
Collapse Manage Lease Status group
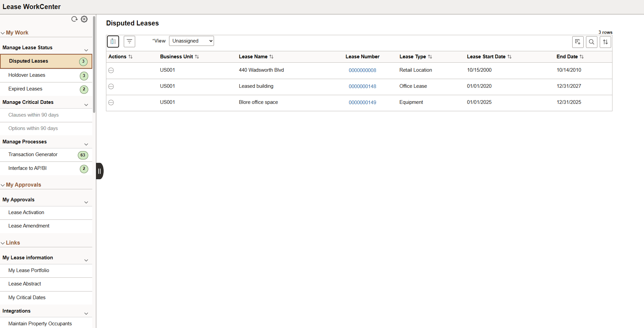pyautogui.click(x=86, y=50)
